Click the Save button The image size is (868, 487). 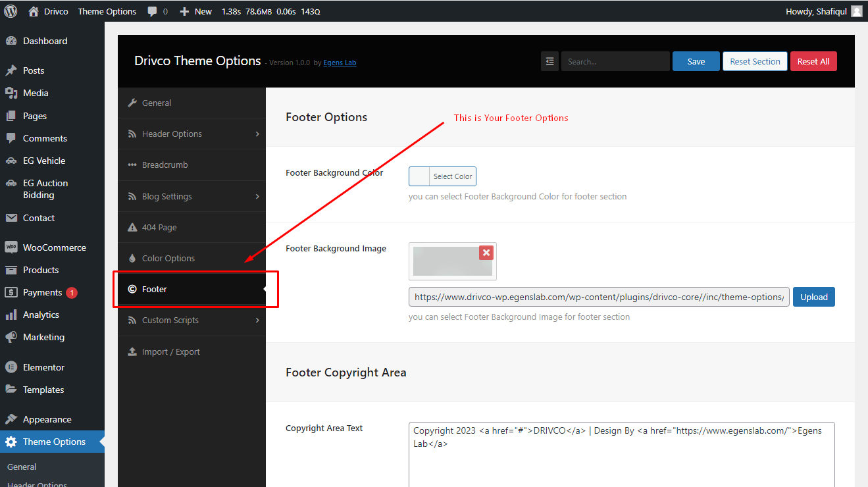tap(696, 61)
